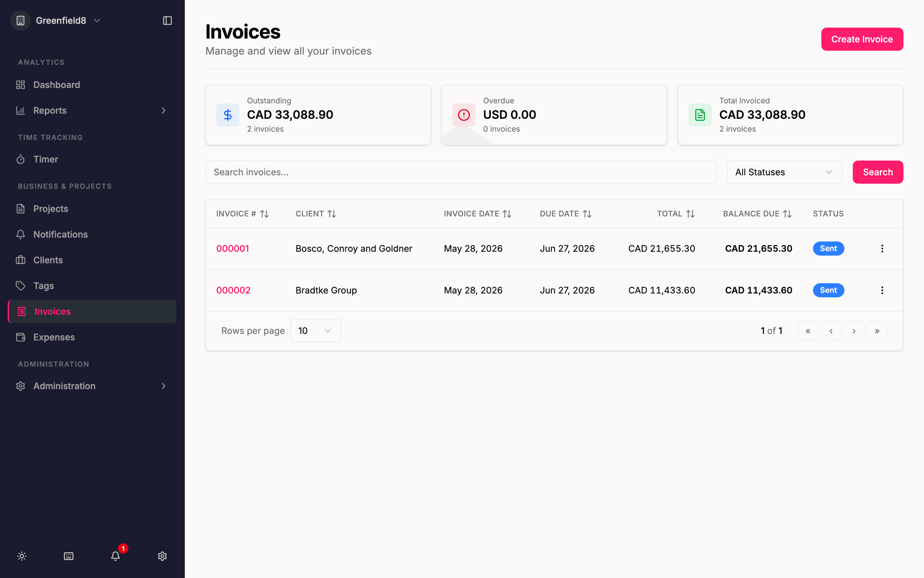Open bottom bell with notification badge
The width and height of the screenshot is (924, 578).
pyautogui.click(x=116, y=556)
